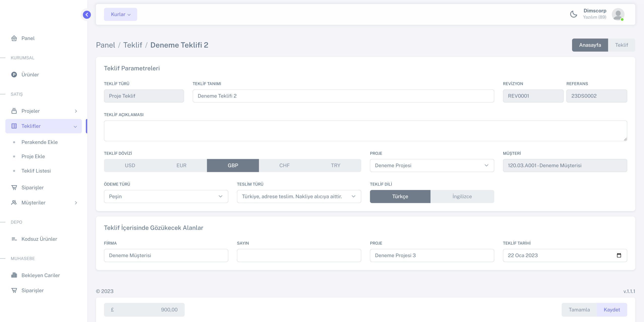Open Ödeme Türü dropdown
Screen dimensions: 644x322
[166, 196]
